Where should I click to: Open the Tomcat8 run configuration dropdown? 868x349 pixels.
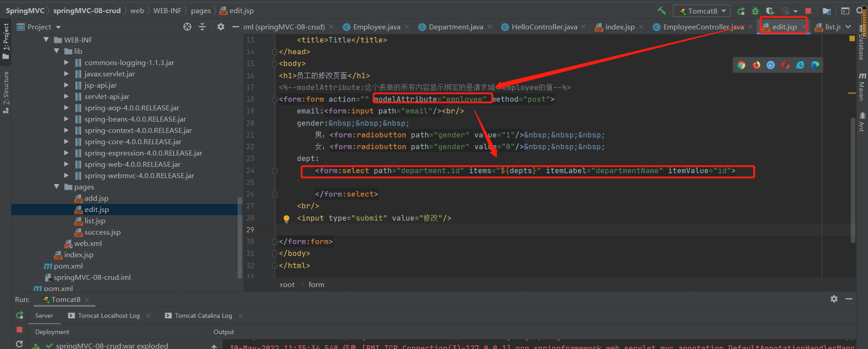[x=701, y=11]
